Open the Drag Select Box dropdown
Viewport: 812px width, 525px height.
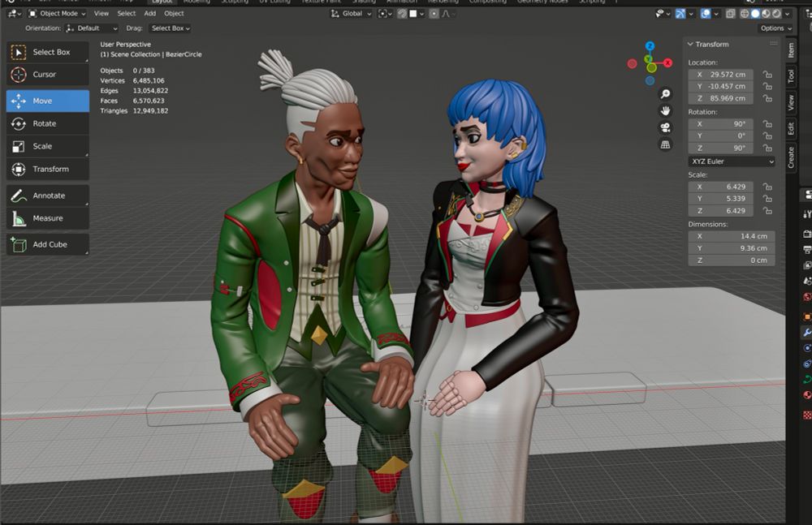pyautogui.click(x=170, y=28)
